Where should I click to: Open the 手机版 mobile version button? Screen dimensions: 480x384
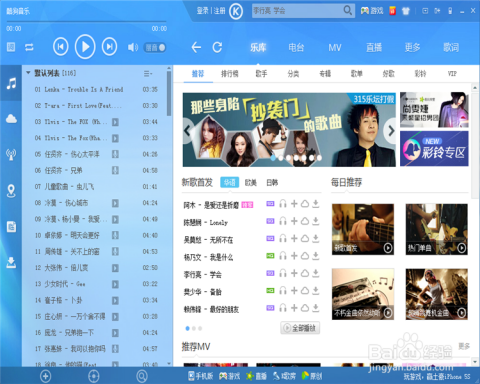pos(201,376)
